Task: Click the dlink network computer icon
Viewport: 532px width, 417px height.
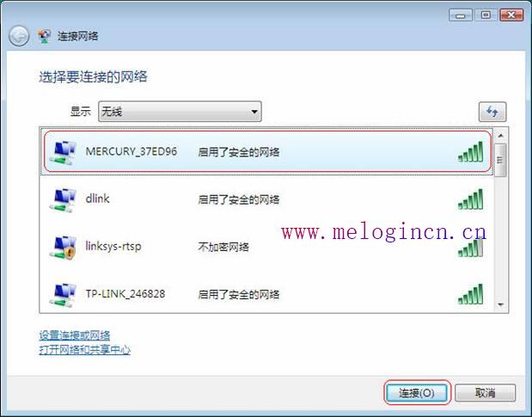Action: pos(63,199)
